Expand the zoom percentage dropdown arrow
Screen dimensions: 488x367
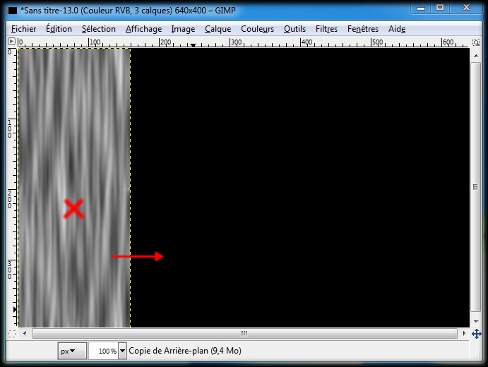[123, 351]
